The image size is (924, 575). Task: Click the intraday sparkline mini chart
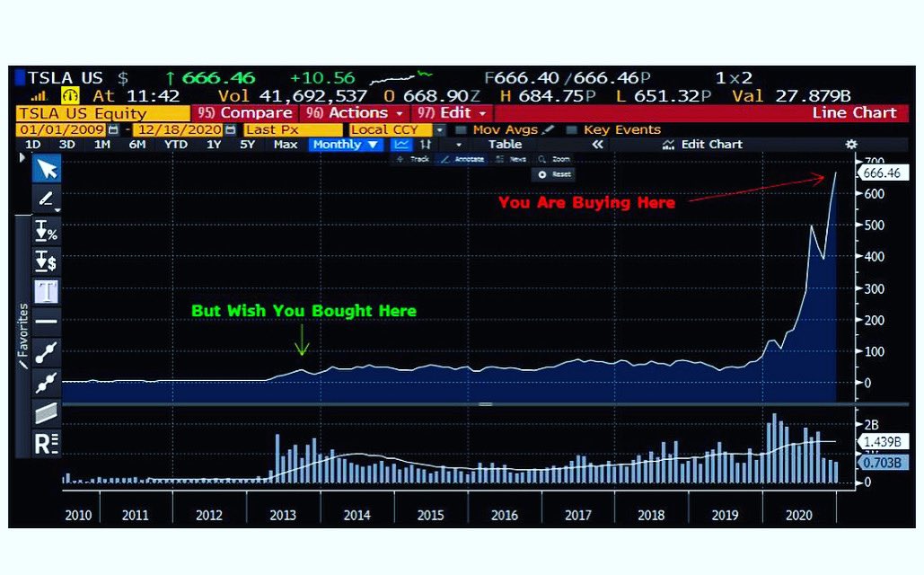[x=400, y=77]
